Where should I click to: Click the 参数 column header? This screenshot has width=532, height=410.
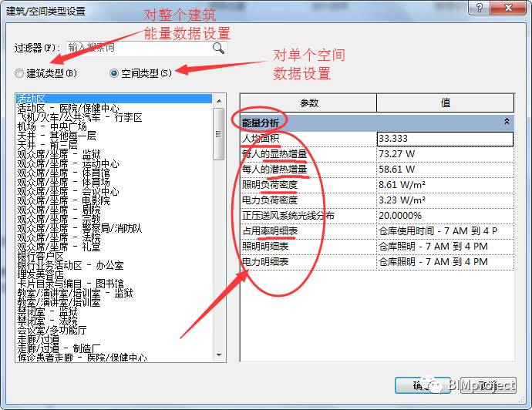pyautogui.click(x=308, y=102)
